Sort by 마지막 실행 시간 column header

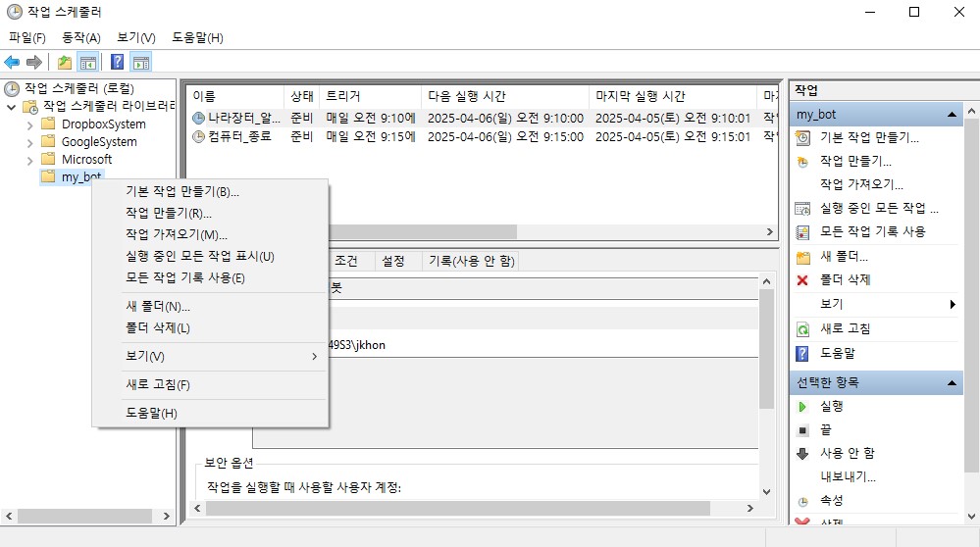673,96
